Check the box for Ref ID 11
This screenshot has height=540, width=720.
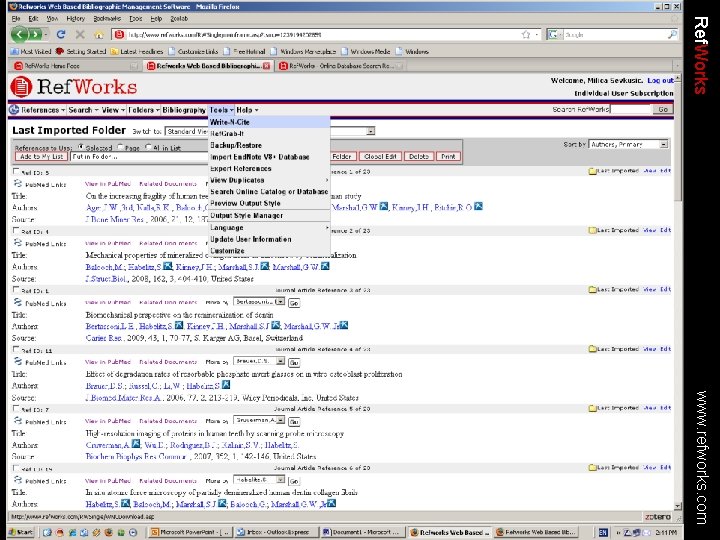point(16,349)
